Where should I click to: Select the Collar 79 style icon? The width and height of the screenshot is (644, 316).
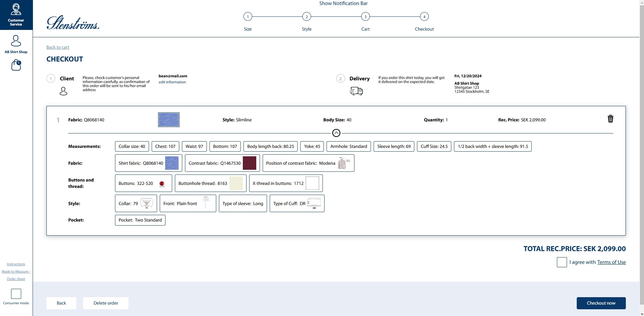click(x=147, y=203)
